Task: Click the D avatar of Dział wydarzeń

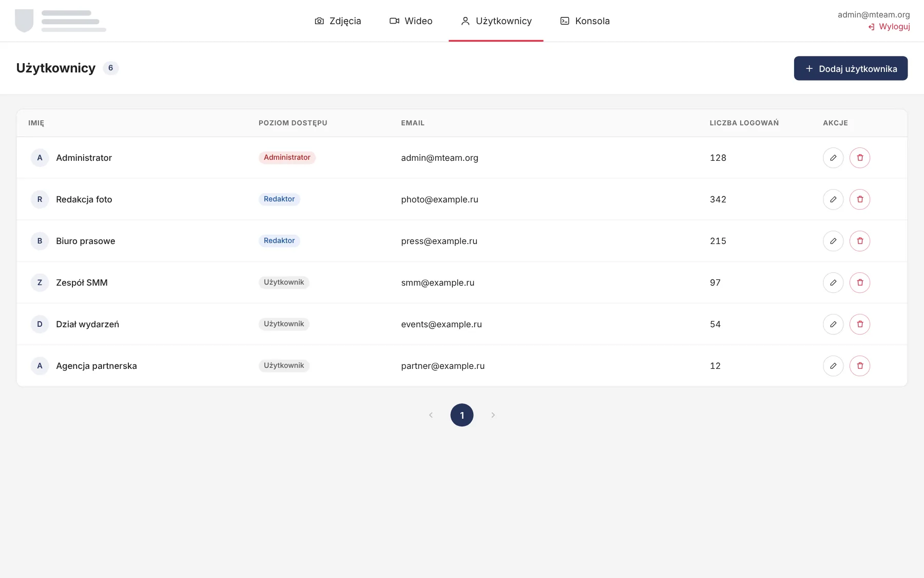Action: pos(40,324)
